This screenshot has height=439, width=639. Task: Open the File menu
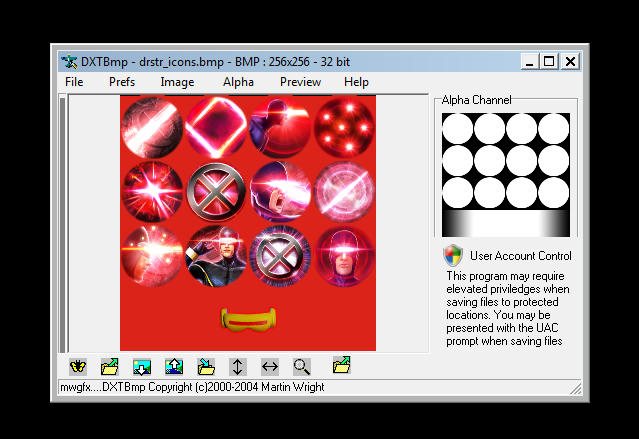(x=74, y=82)
